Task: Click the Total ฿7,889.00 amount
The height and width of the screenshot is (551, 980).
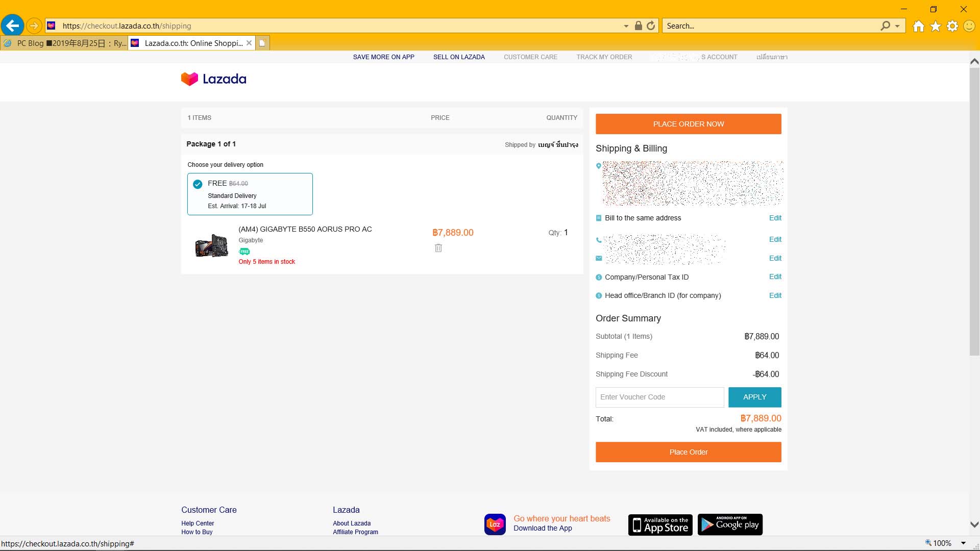Action: 761,418
